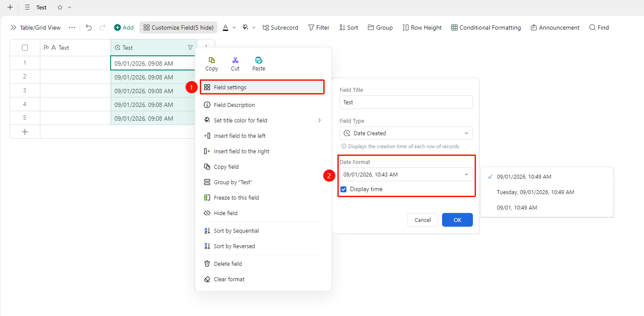Click the Sort toolbar button
This screenshot has height=316, width=644.
349,27
